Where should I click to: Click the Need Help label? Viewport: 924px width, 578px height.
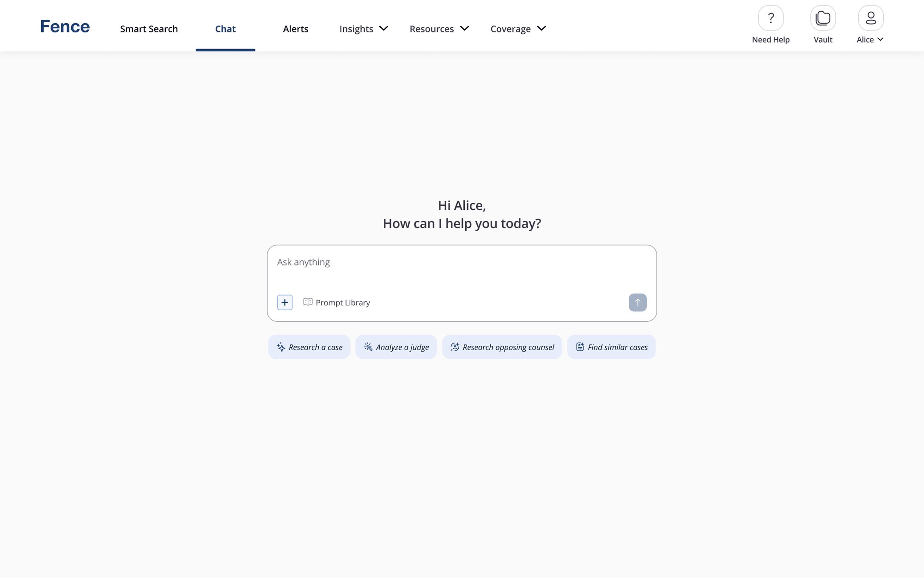(771, 40)
